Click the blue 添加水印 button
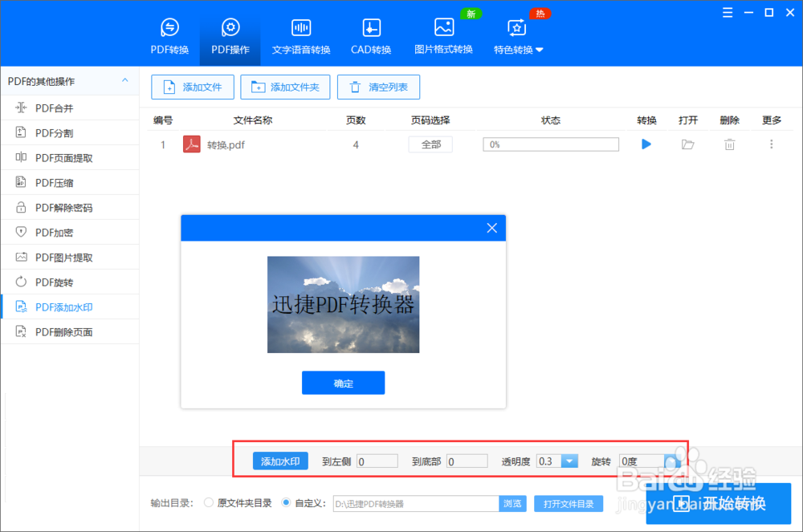The image size is (803, 532). [x=280, y=461]
